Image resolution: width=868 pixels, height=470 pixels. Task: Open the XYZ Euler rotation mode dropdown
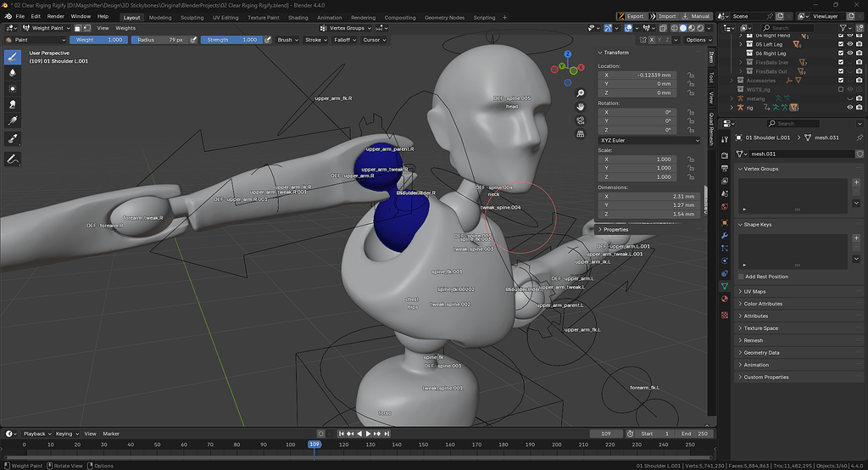tap(649, 140)
